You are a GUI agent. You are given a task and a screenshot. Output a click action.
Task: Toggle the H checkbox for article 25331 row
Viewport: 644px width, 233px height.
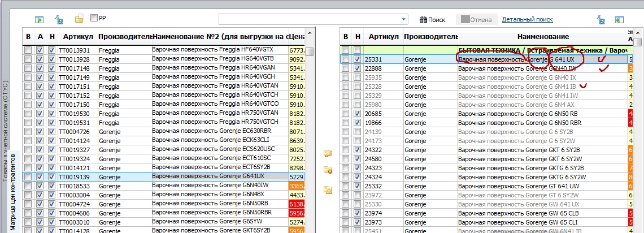pyautogui.click(x=358, y=59)
